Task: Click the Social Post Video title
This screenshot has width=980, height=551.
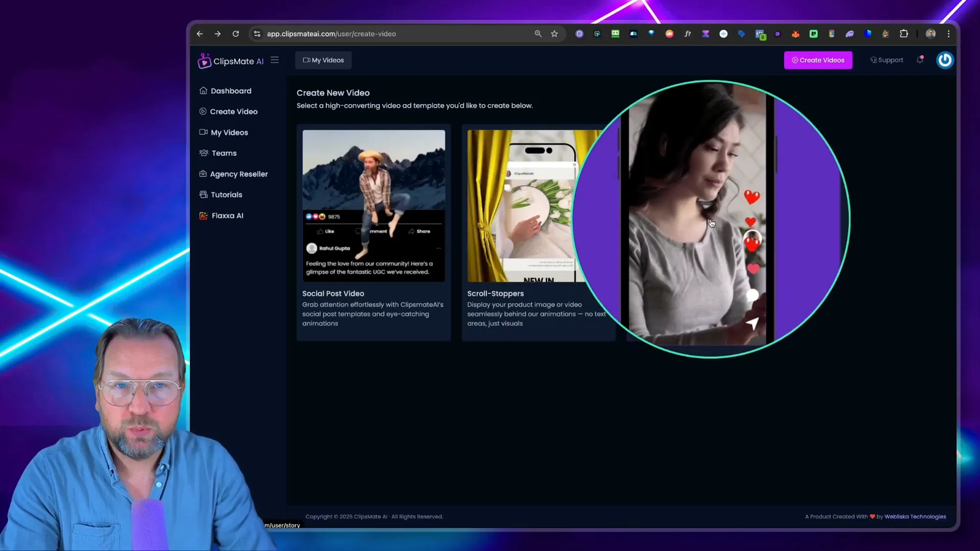Action: tap(333, 293)
